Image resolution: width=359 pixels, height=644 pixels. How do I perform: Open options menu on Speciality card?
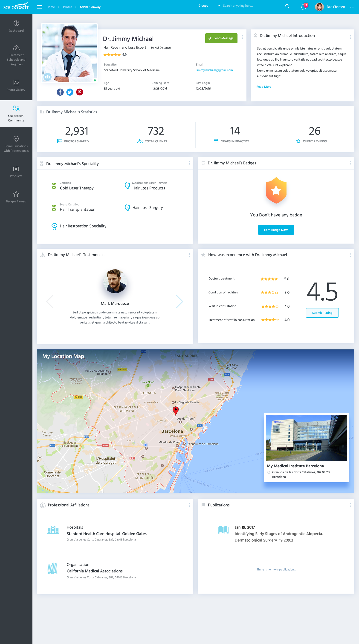[189, 163]
